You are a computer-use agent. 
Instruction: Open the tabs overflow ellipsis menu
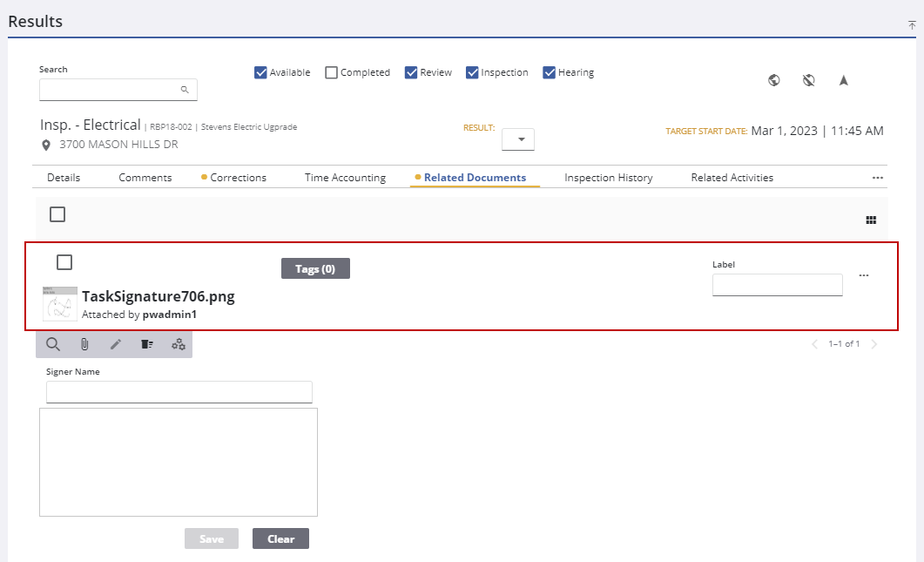click(x=878, y=178)
